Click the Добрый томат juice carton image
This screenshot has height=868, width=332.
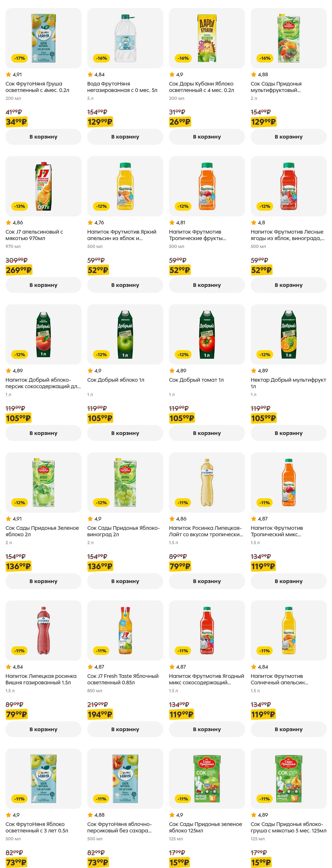[207, 334]
